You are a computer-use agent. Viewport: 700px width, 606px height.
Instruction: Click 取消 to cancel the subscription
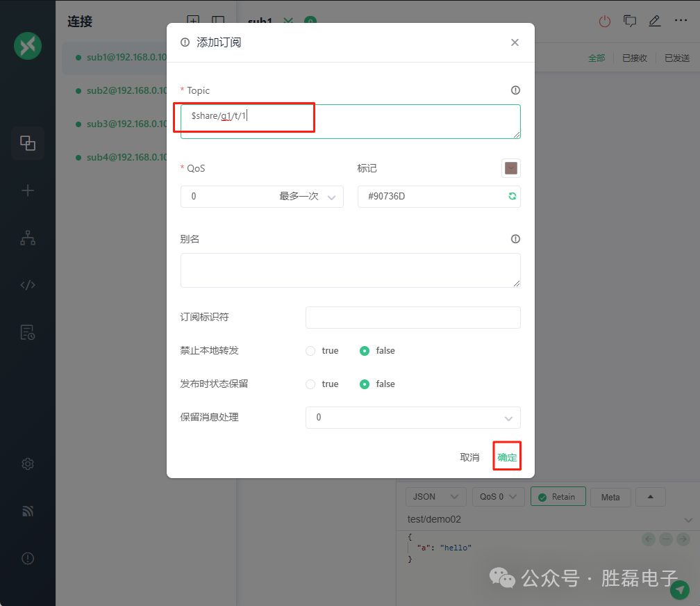[469, 457]
